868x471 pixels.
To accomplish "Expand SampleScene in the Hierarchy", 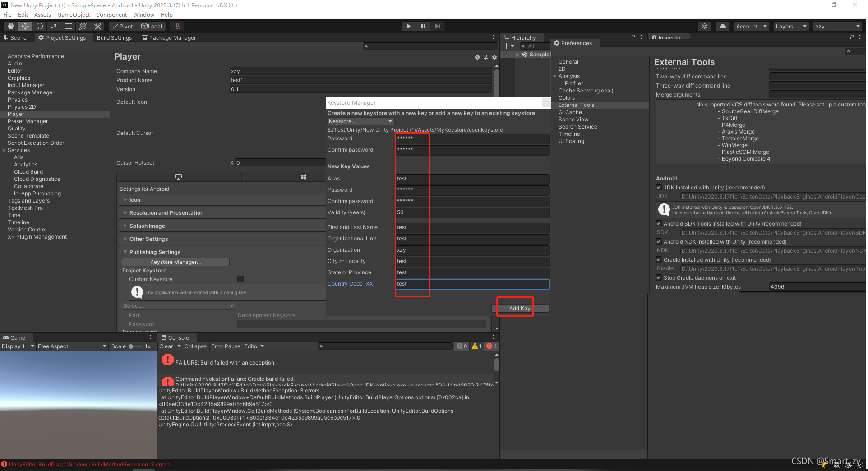I will click(517, 54).
